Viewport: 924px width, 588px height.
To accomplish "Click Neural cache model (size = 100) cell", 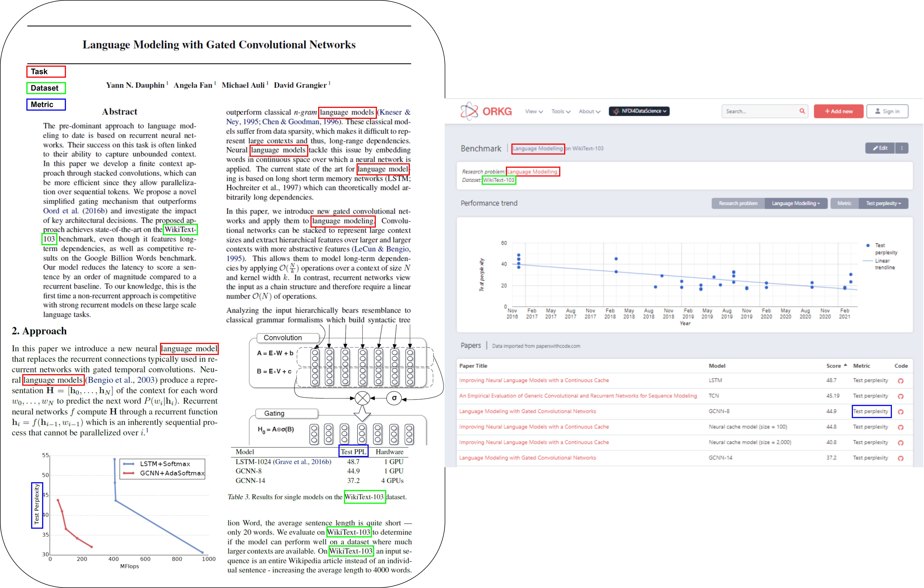I will coord(748,427).
